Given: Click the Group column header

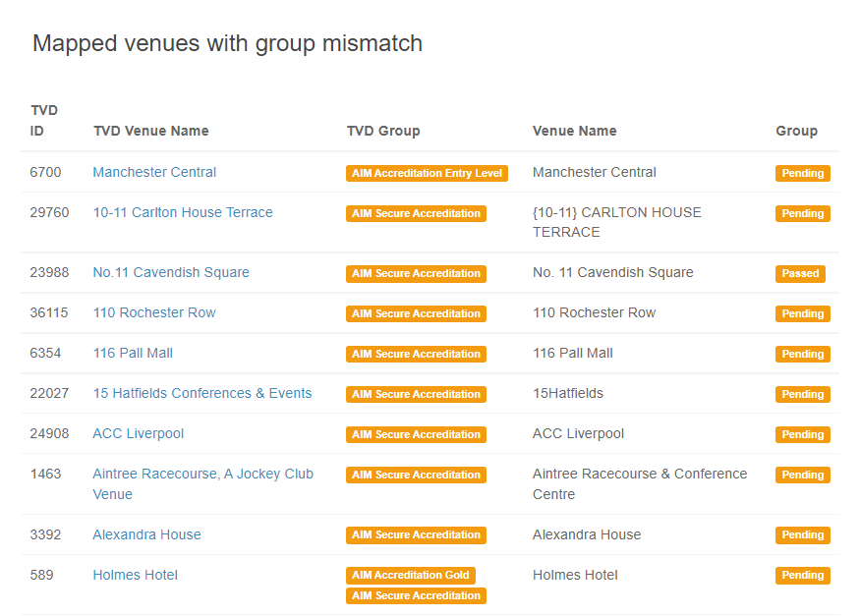Looking at the screenshot, I should (796, 131).
